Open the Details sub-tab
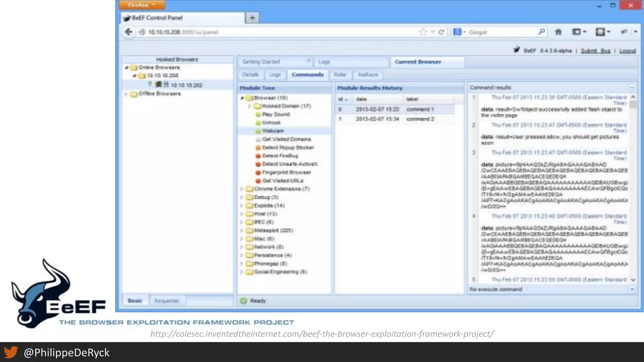Viewport: 644px width, 362px height. [250, 74]
